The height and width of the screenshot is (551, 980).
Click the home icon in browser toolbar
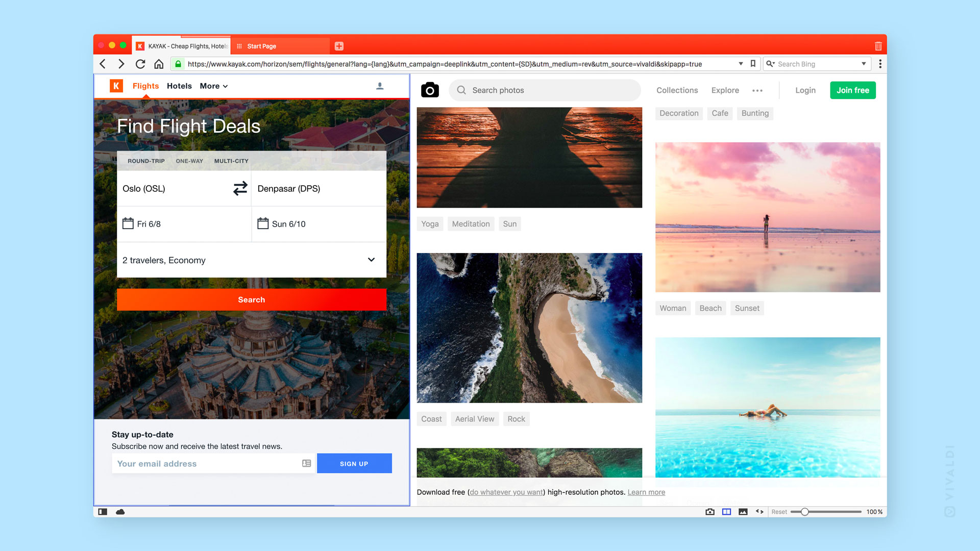159,64
